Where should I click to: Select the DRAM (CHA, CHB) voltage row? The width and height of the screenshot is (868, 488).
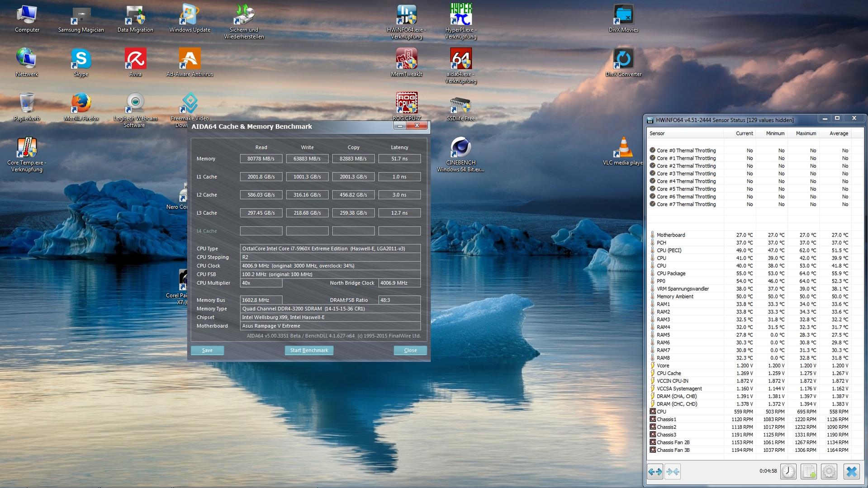point(749,397)
